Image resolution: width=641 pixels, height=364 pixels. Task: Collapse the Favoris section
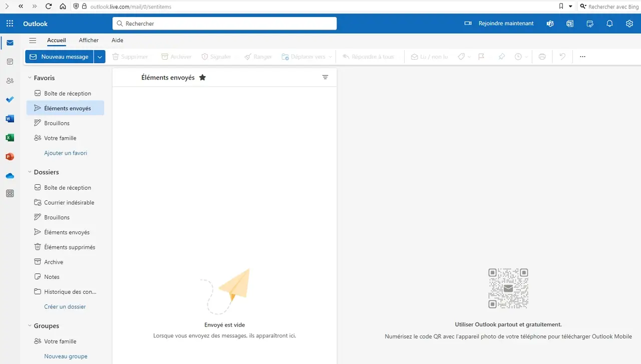point(30,78)
